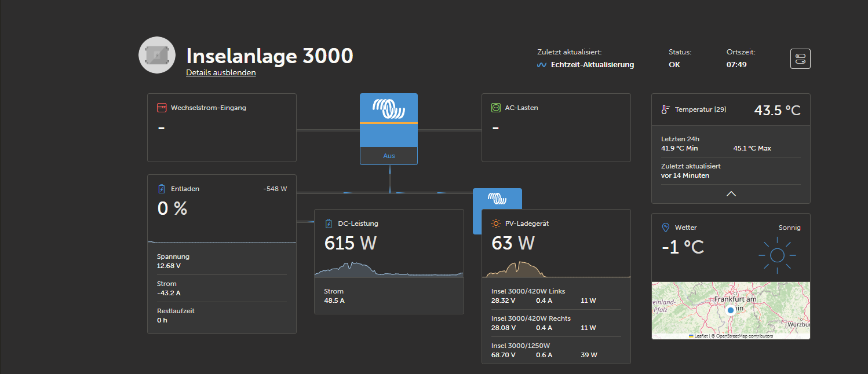Click the blue location marker on map
This screenshot has width=868, height=374.
point(731,311)
